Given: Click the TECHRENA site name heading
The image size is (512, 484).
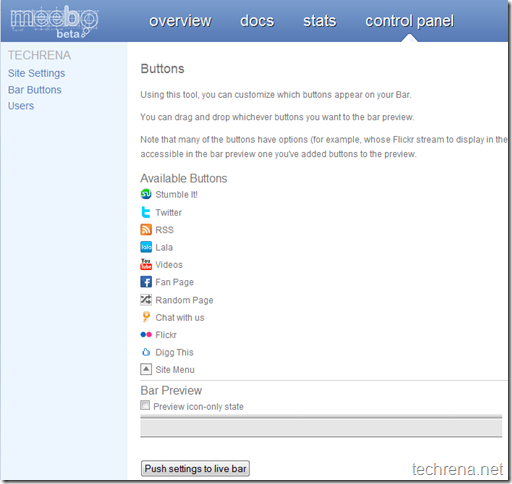Looking at the screenshot, I should (x=39, y=55).
